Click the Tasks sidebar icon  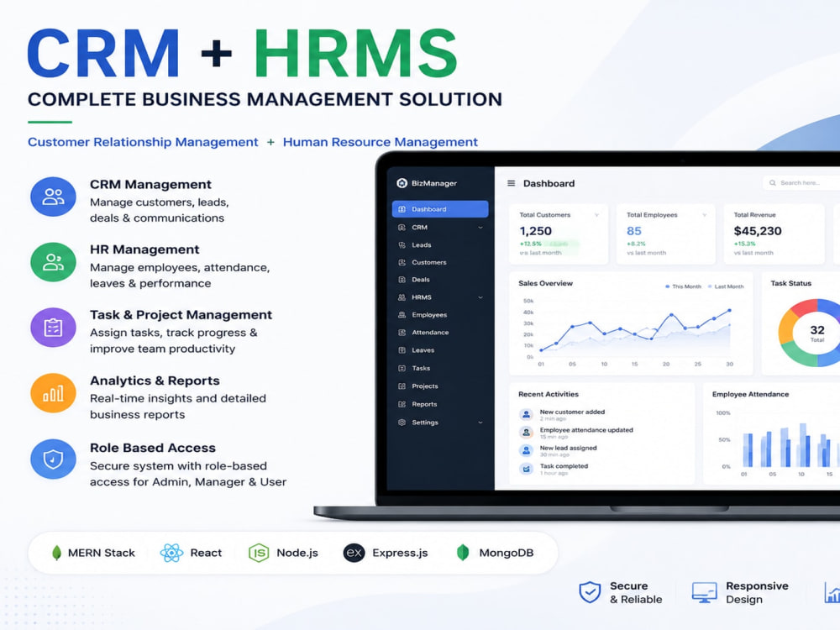coord(402,369)
